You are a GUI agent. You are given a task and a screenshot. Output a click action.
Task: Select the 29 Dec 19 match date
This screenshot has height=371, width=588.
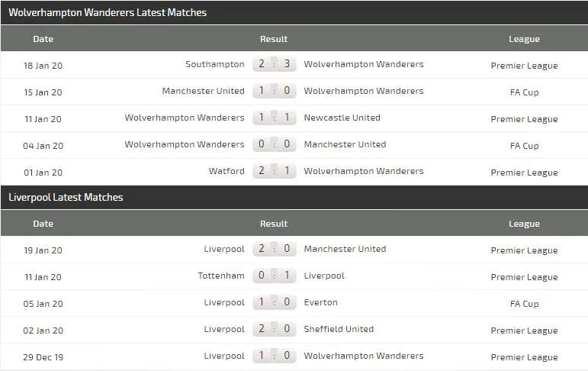pyautogui.click(x=43, y=356)
